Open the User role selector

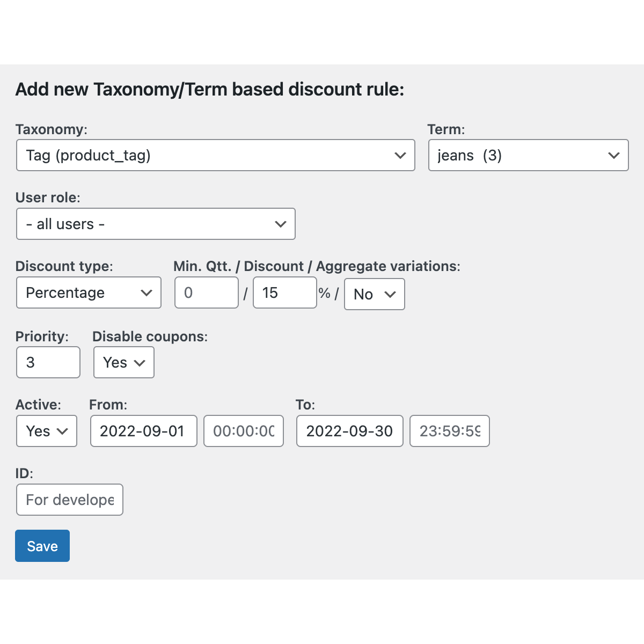point(156,224)
